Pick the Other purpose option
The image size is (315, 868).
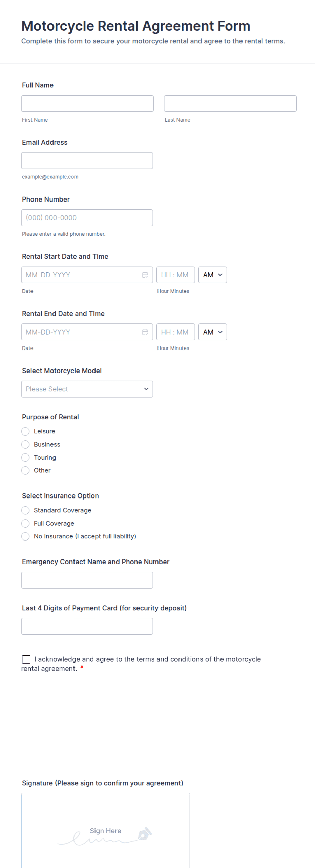[25, 470]
